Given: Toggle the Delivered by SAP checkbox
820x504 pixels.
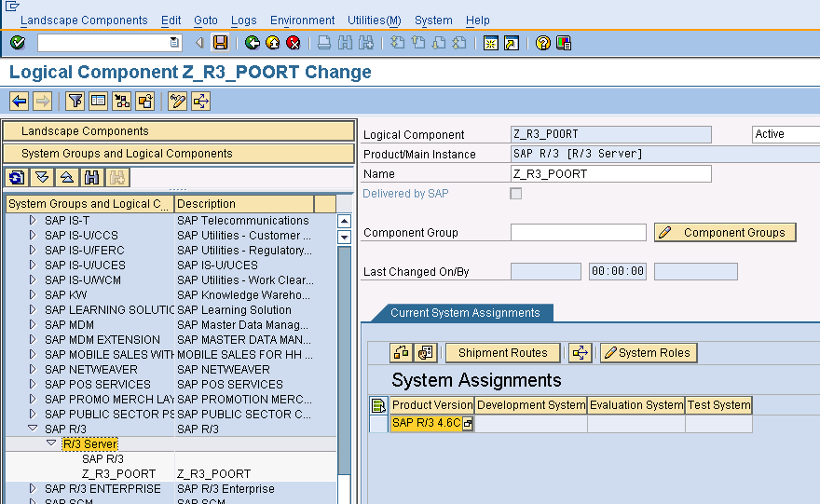Looking at the screenshot, I should coord(515,194).
